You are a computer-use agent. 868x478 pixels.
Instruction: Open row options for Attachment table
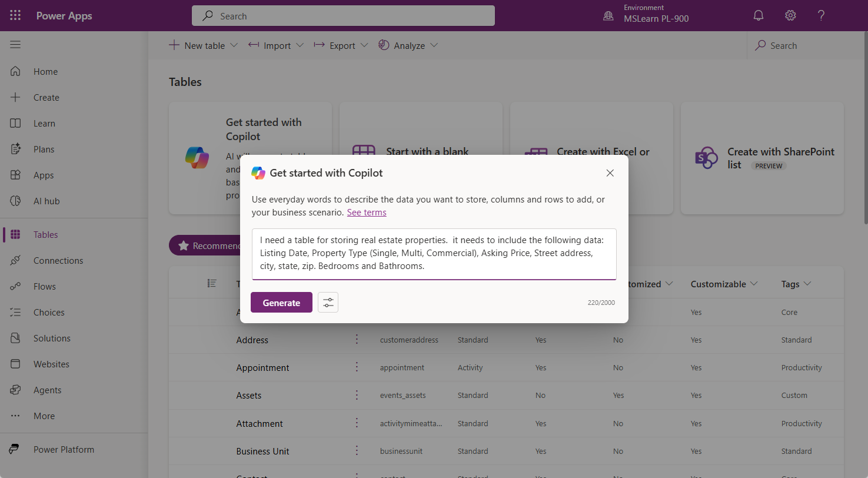pyautogui.click(x=357, y=423)
